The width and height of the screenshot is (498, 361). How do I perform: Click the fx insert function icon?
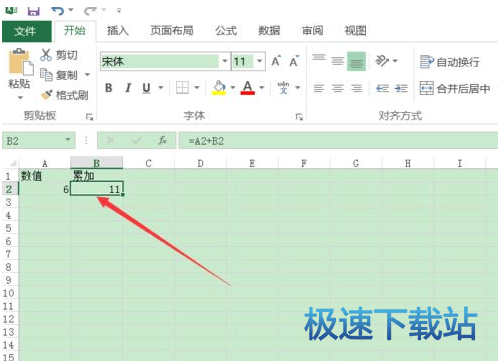click(163, 140)
